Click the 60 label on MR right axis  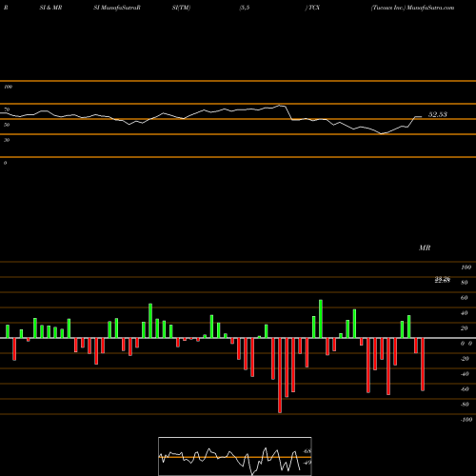465,298
